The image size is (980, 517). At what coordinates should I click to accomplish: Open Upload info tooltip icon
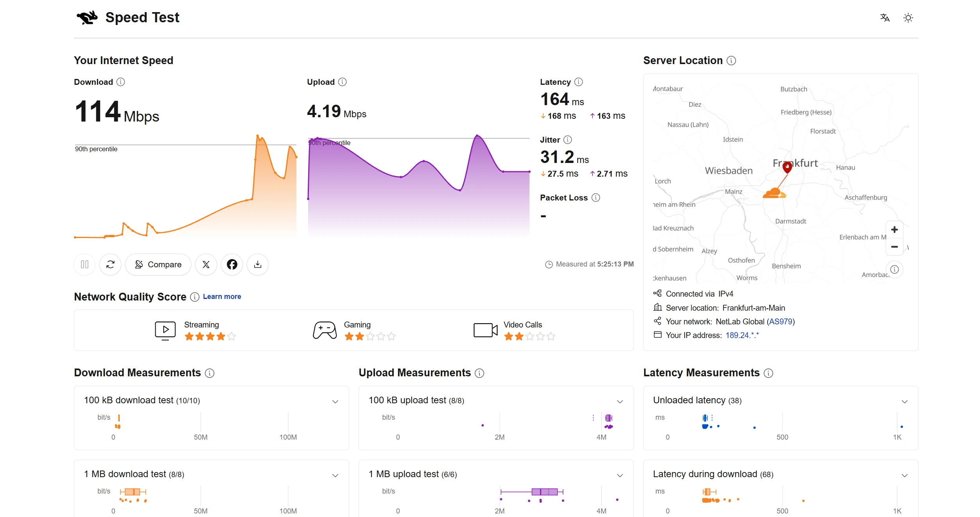(343, 82)
